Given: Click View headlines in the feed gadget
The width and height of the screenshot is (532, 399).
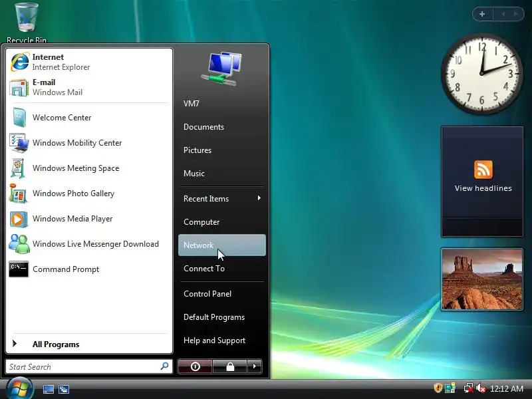Looking at the screenshot, I should coord(483,188).
